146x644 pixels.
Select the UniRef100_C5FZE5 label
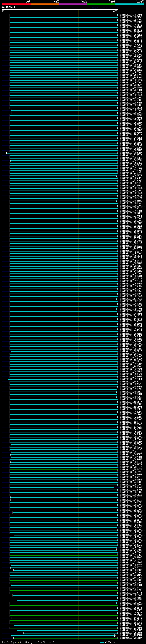pos(131,35)
